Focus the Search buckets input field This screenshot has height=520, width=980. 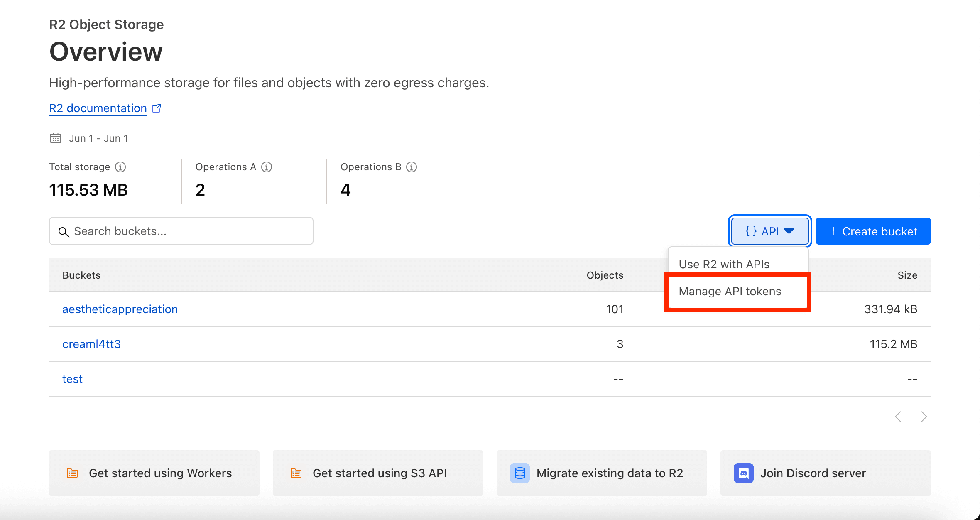tap(181, 231)
